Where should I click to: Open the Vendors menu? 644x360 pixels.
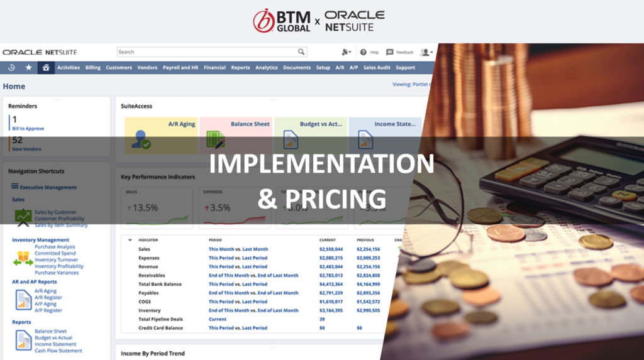(147, 68)
